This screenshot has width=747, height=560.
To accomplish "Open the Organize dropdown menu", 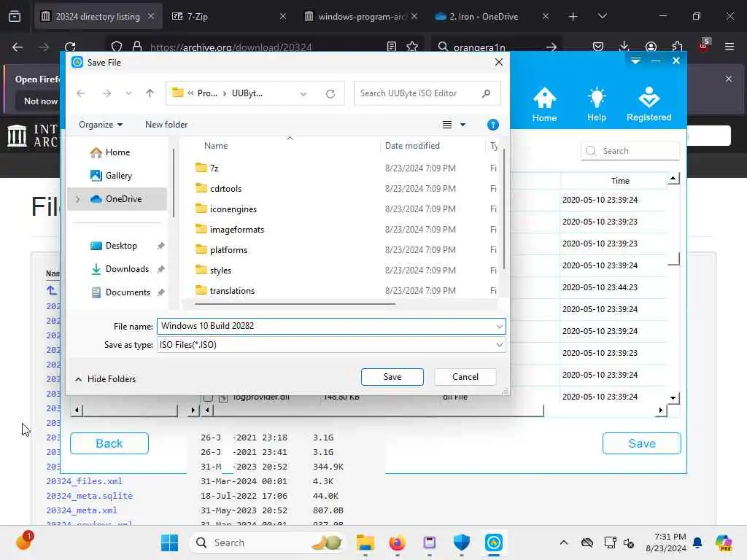I will pyautogui.click(x=101, y=125).
